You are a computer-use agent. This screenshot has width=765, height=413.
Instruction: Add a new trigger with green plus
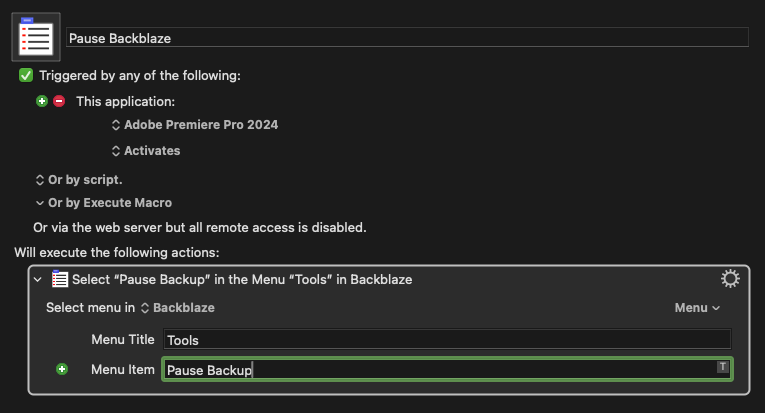click(x=42, y=101)
